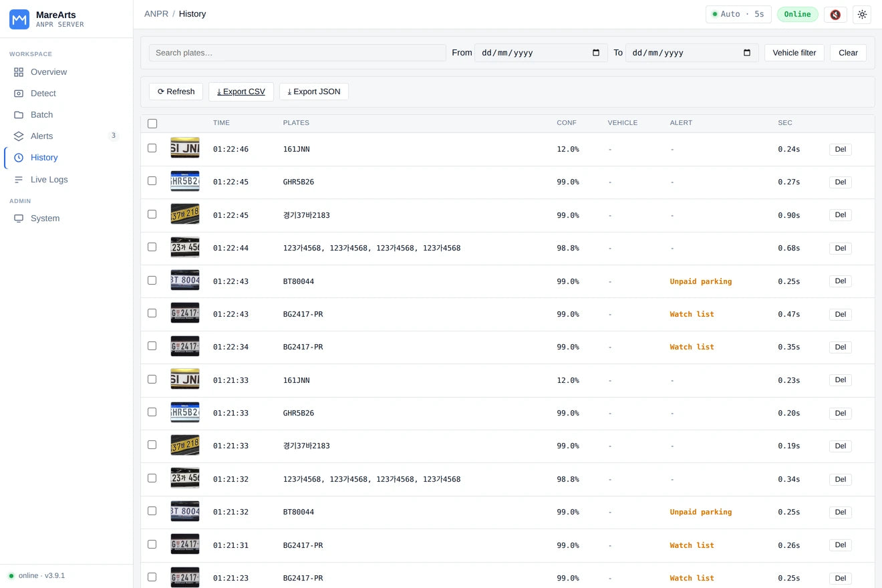
Task: Focus the Search plates field
Action: pos(297,53)
